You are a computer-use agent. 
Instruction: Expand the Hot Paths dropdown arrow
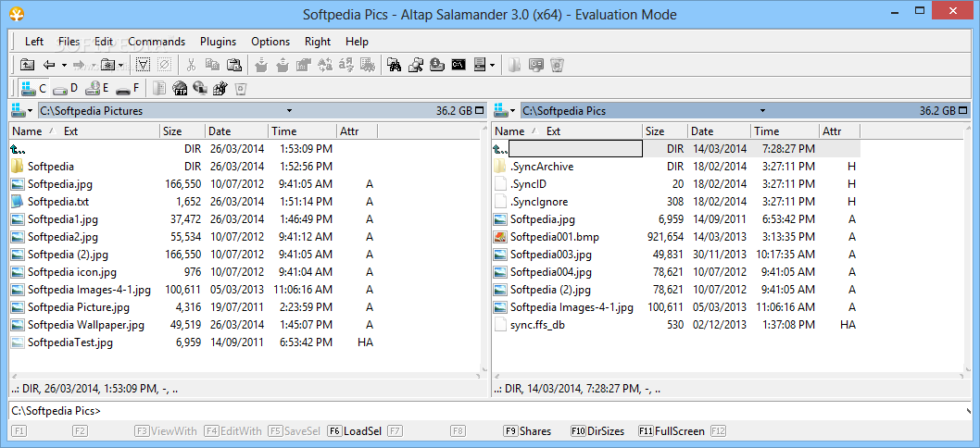tap(120, 65)
